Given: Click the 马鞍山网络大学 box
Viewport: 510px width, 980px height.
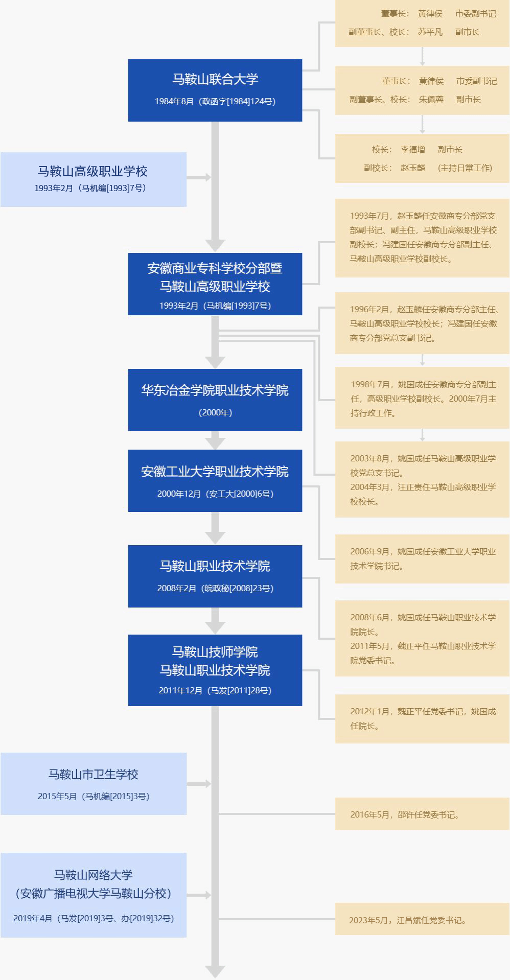Looking at the screenshot, I should tap(94, 895).
